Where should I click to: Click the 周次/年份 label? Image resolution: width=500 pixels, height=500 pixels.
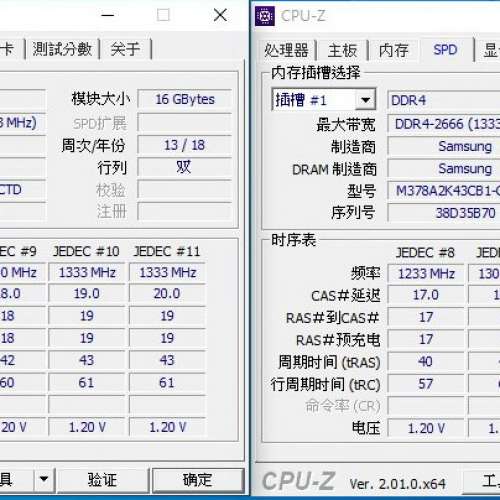pyautogui.click(x=93, y=145)
